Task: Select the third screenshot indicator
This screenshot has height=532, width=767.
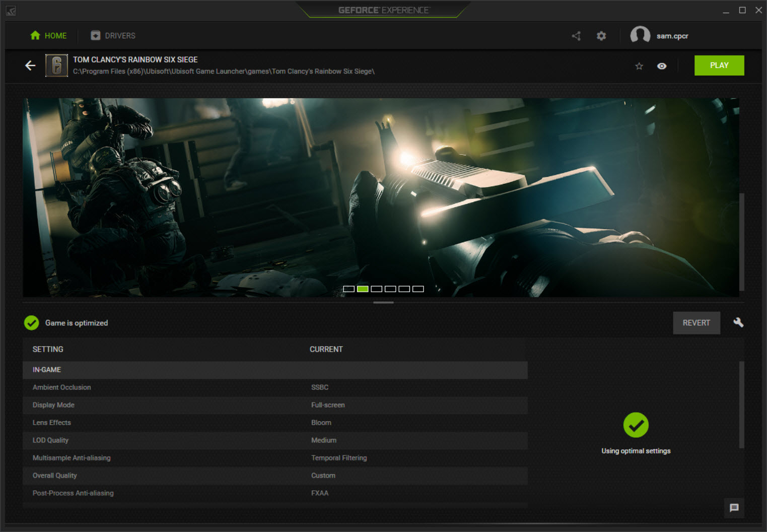Action: tap(376, 289)
